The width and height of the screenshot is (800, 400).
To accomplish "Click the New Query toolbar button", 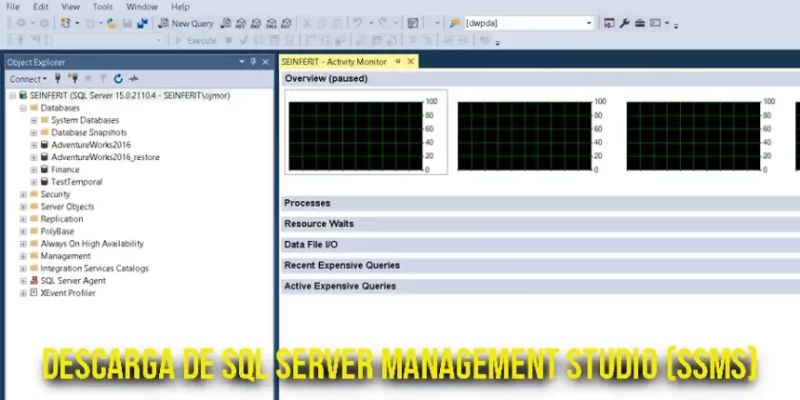I will pos(186,23).
